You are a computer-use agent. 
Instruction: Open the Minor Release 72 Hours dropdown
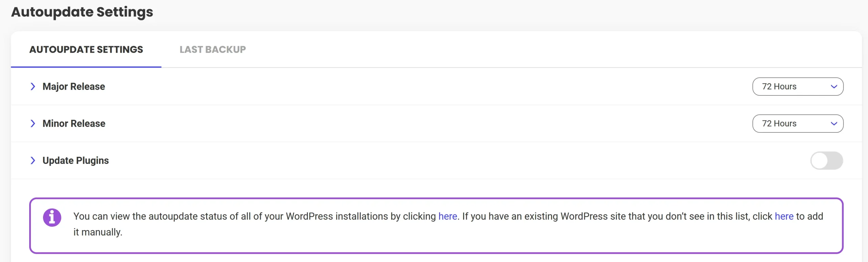(797, 124)
